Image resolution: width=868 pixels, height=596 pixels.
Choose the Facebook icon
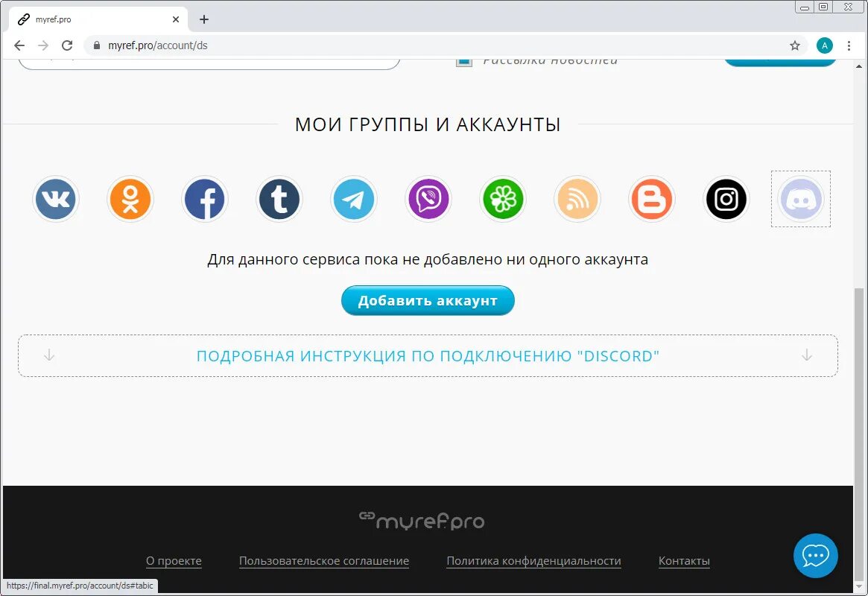point(205,199)
